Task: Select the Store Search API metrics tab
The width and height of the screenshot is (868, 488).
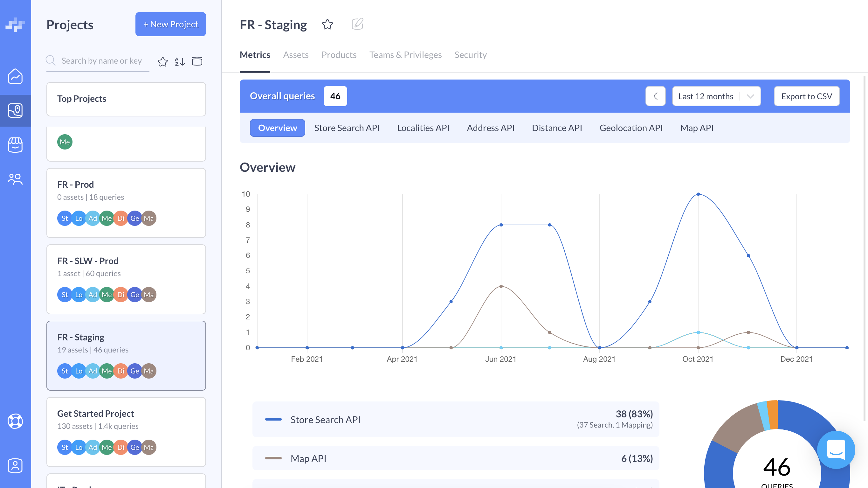Action: (x=347, y=128)
